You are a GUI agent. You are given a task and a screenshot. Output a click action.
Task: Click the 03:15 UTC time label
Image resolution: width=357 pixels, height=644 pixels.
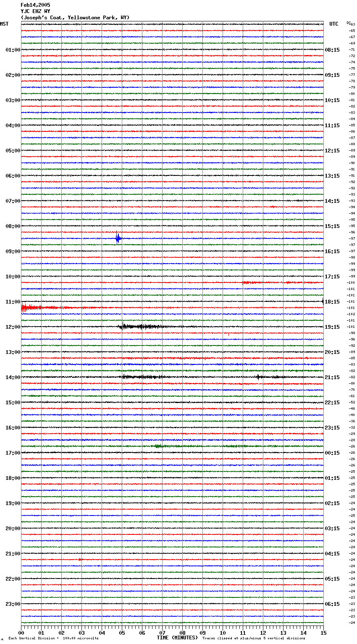click(332, 529)
